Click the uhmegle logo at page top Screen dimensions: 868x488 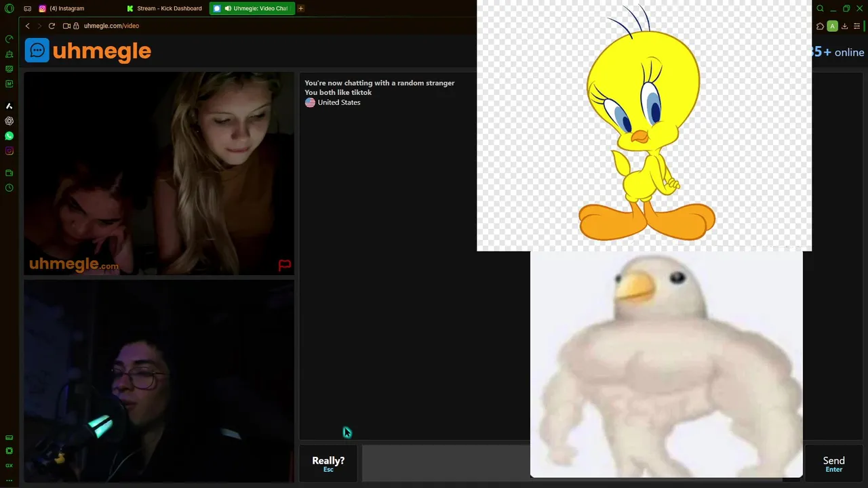pos(88,51)
